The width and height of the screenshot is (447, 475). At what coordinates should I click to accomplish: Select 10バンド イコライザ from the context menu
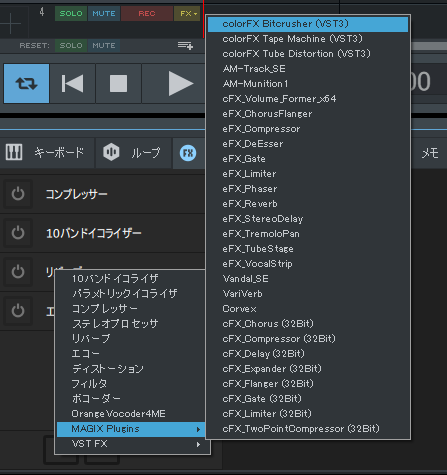tap(131, 279)
